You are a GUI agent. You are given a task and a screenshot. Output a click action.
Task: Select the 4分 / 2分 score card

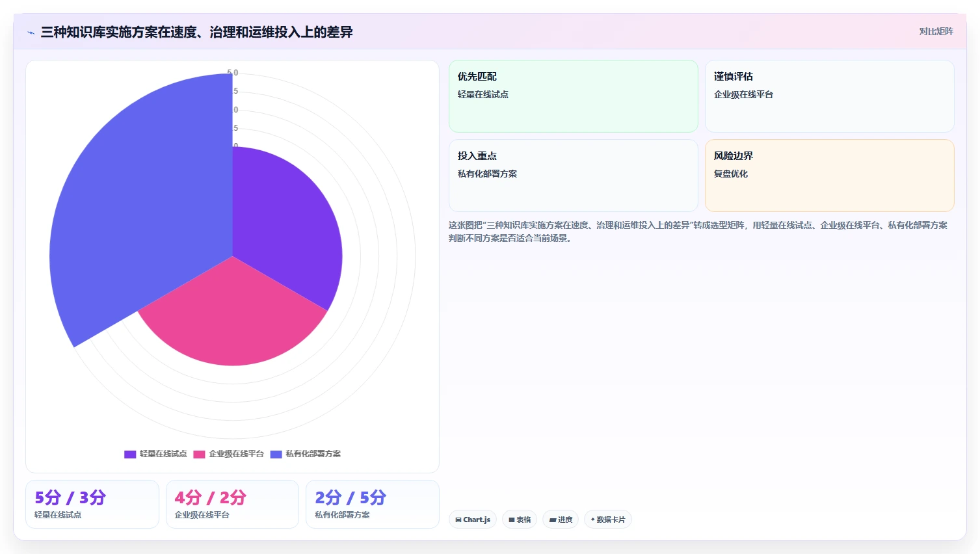tap(232, 504)
